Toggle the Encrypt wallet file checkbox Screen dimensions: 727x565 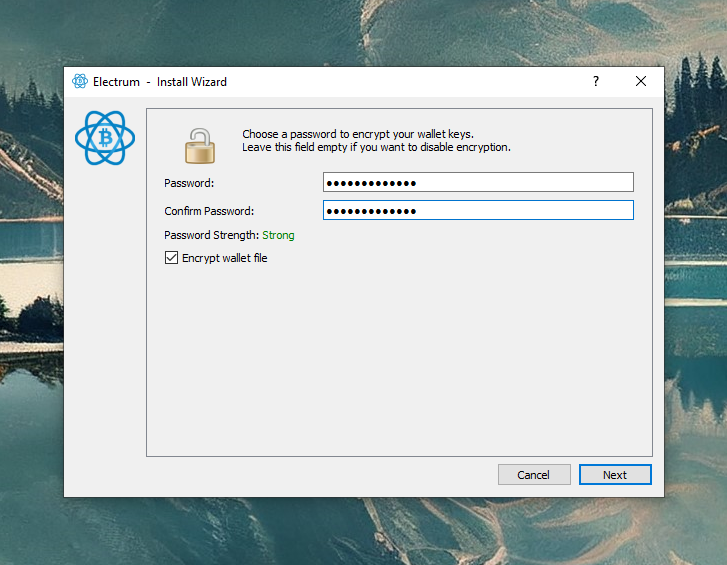click(171, 258)
